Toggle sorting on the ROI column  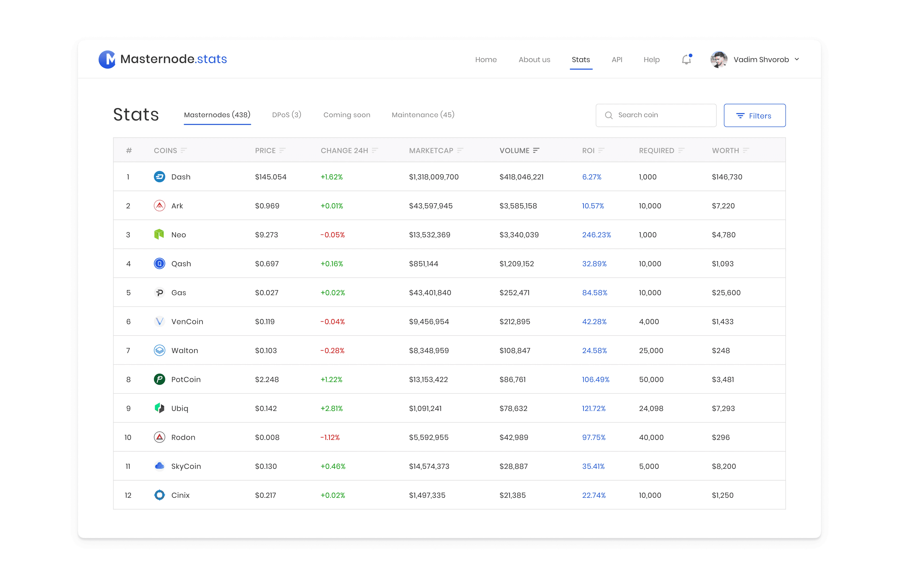601,150
